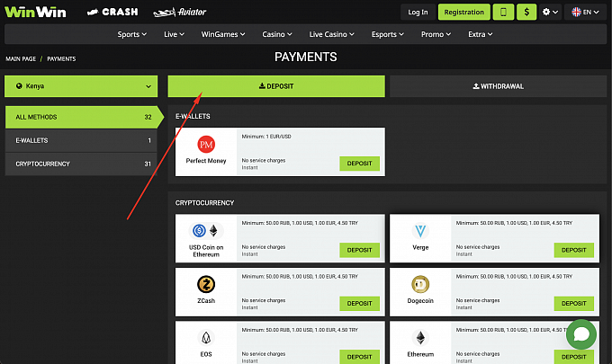Deposit with Verge
This screenshot has height=364, width=612.
[574, 250]
